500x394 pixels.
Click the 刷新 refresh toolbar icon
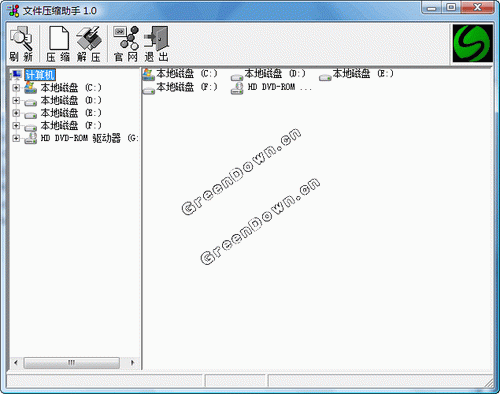(x=21, y=44)
